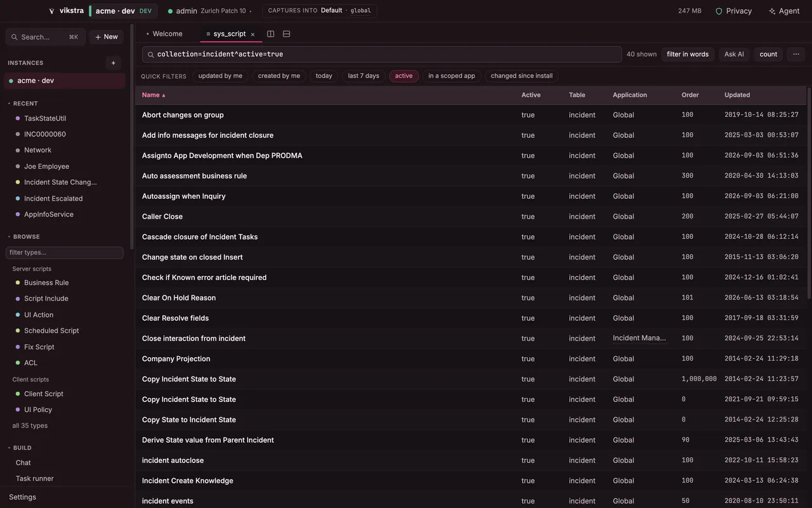
Task: Browse the UI Action type
Action: tap(39, 315)
